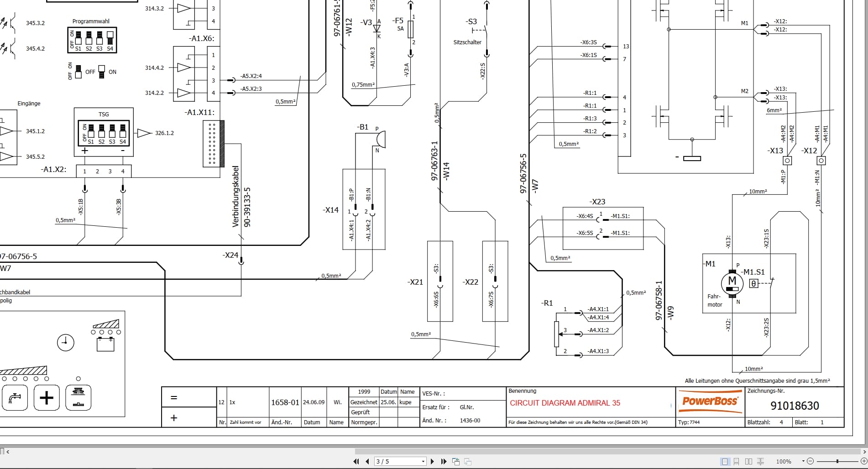Click the large plus symbol button
868x469 pixels.
coord(47,397)
